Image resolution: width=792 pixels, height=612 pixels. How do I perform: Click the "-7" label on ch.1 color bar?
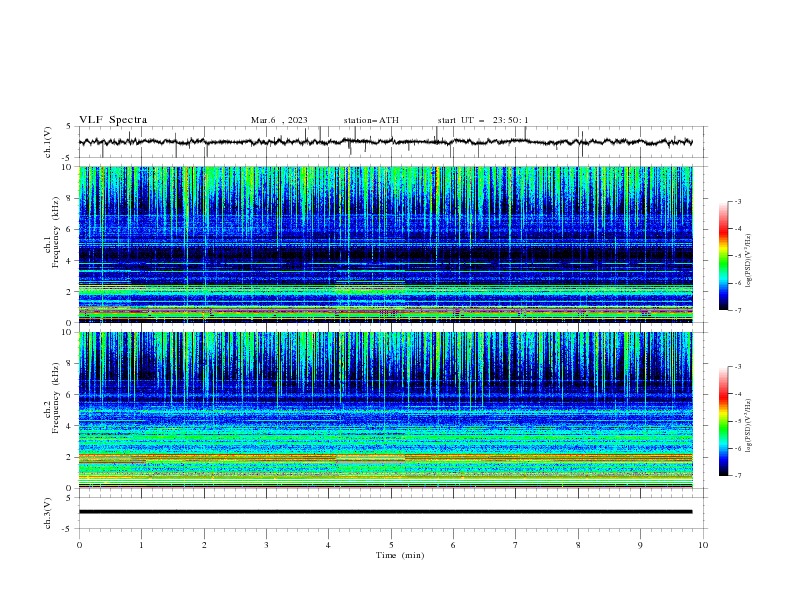[x=737, y=310]
